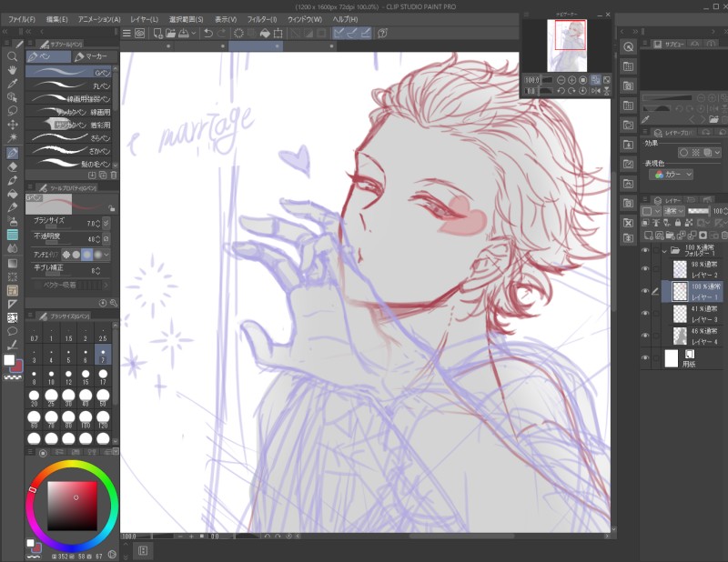728x562 pixels.
Task: Select the Zoom magnifier tool
Action: click(13, 56)
